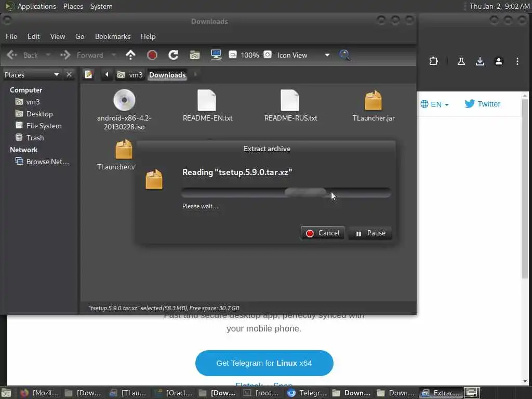
Task: Reload the current folder
Action: pos(174,55)
